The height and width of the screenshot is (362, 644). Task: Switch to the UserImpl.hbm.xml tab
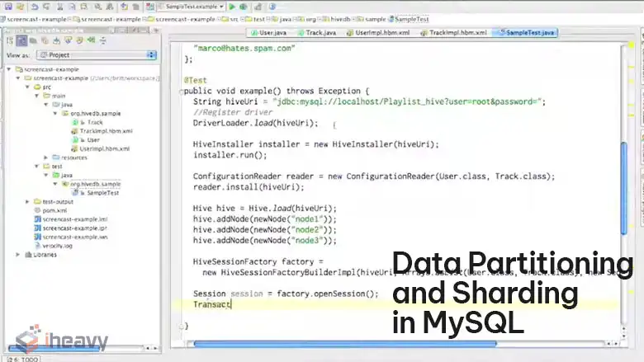click(378, 32)
